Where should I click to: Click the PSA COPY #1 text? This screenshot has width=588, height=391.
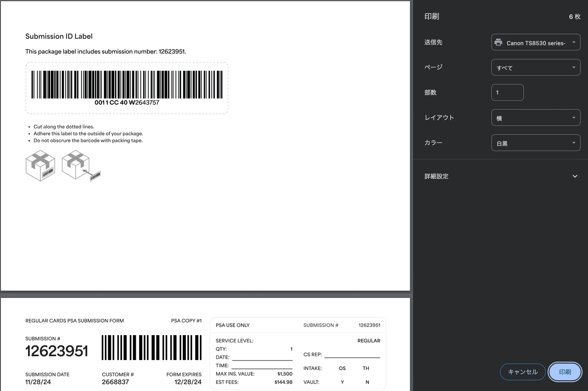(186, 321)
